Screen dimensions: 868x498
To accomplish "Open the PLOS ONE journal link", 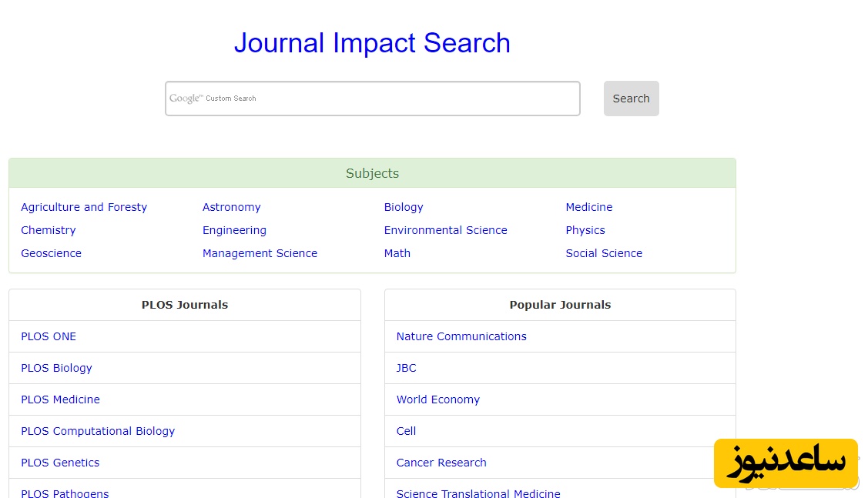I will 49,336.
